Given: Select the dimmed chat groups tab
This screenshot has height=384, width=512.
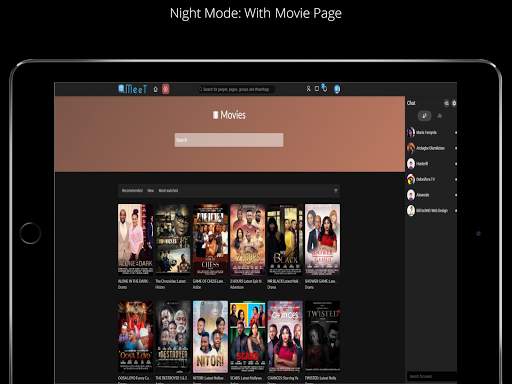Looking at the screenshot, I should (x=439, y=116).
